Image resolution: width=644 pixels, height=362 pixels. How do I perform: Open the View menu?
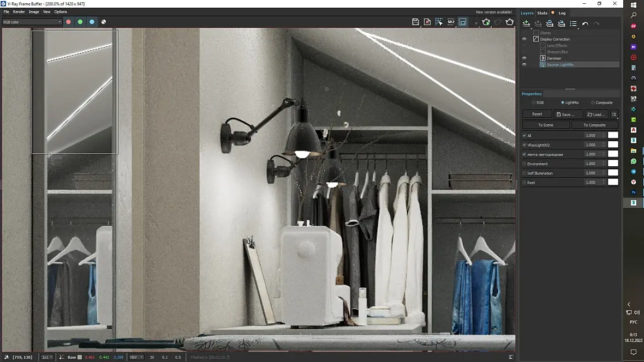point(47,12)
